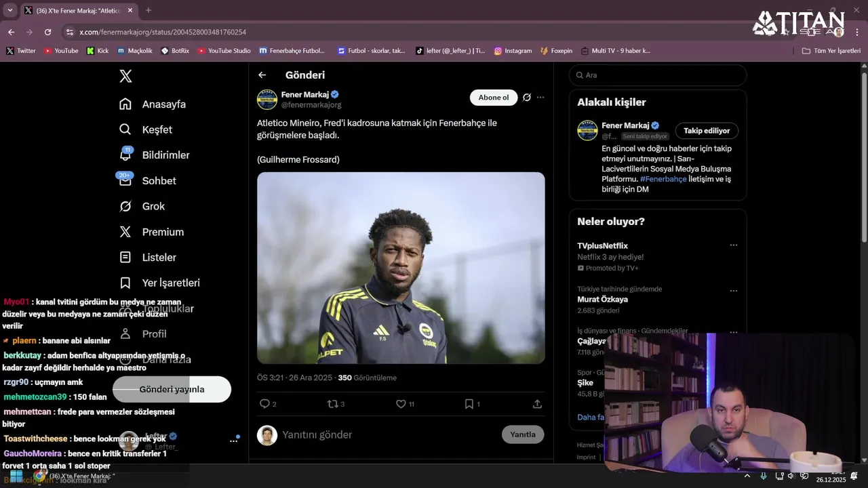Open Windows Start button
868x488 pixels.
point(16,476)
